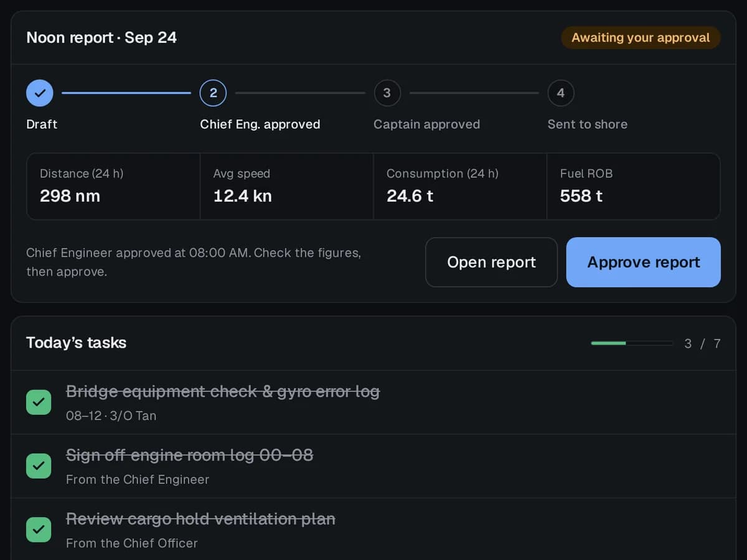This screenshot has height=560, width=747.
Task: Click the Distance (24 h) label
Action: click(x=82, y=174)
